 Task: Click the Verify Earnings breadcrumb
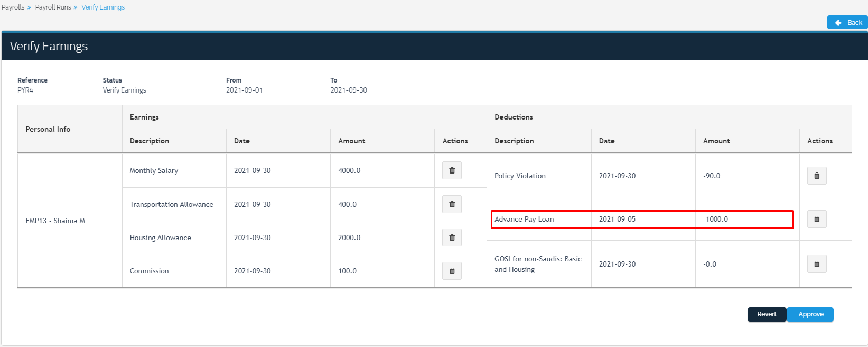coord(103,7)
